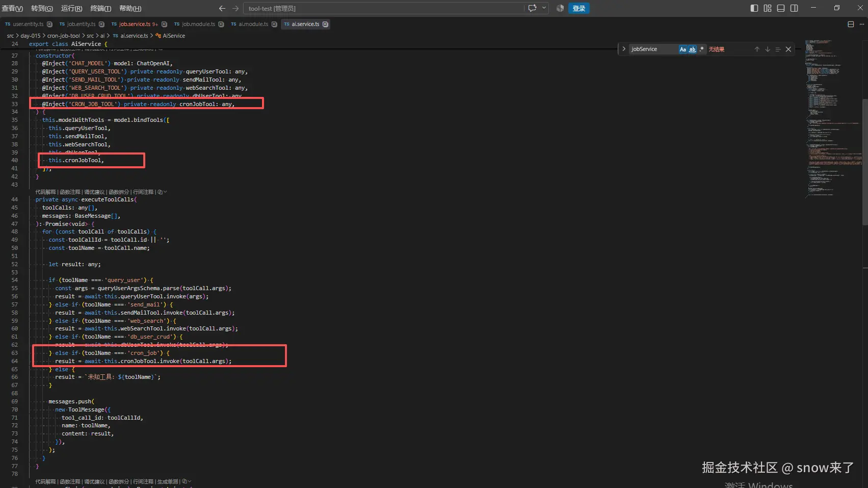
Task: Expand the replace field in find widget
Action: click(x=624, y=49)
